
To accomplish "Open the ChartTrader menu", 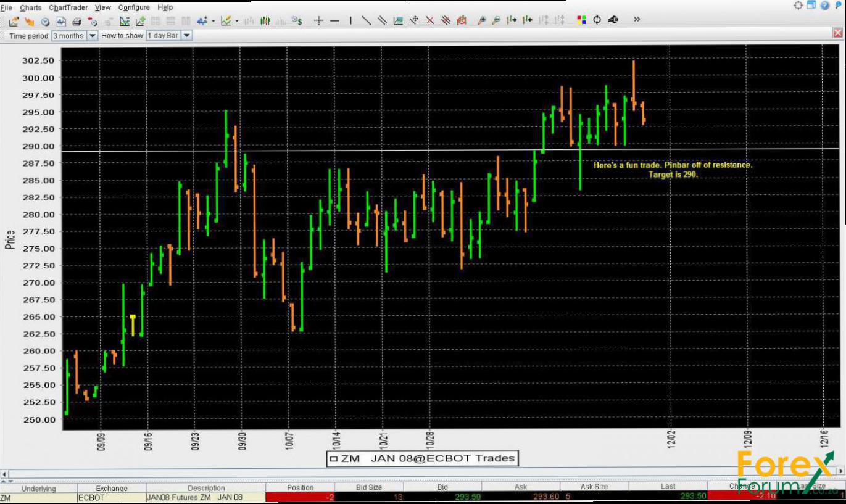I will click(68, 7).
